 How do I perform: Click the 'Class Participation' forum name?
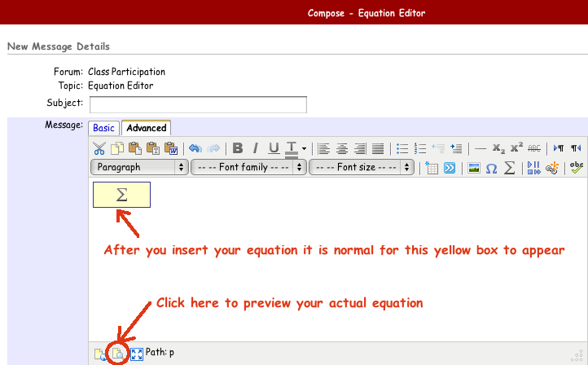tap(126, 72)
